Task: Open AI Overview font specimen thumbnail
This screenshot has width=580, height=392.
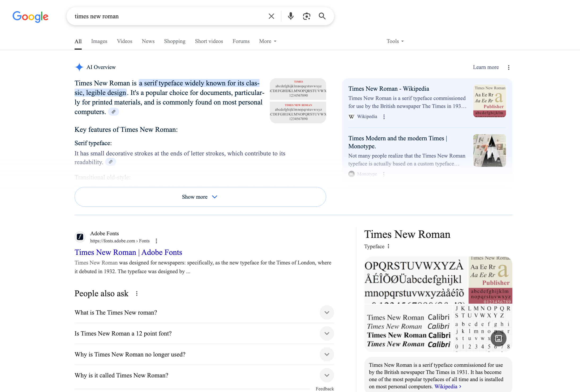Action: coord(298,101)
